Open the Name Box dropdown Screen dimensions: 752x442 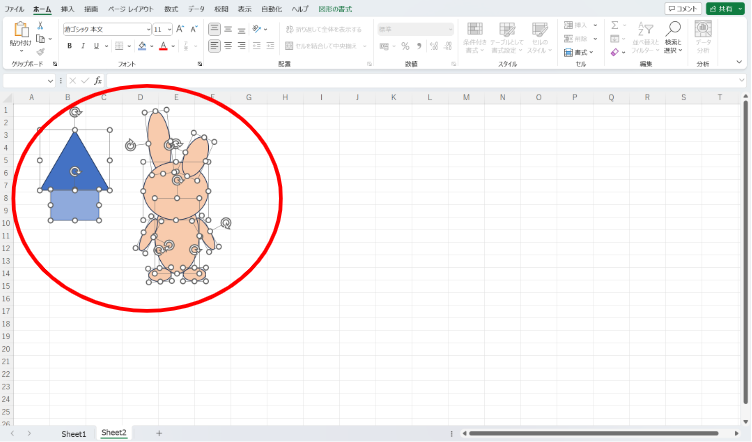pos(50,81)
